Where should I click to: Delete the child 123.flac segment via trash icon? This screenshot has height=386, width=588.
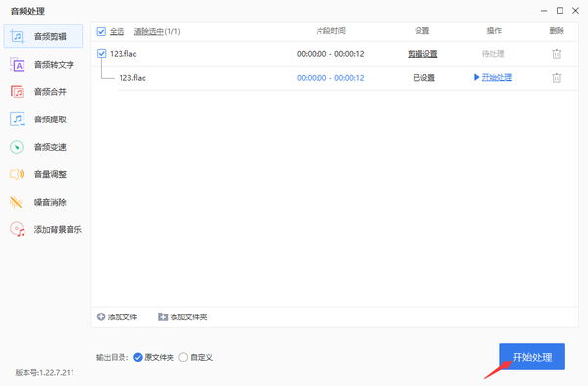click(x=556, y=78)
